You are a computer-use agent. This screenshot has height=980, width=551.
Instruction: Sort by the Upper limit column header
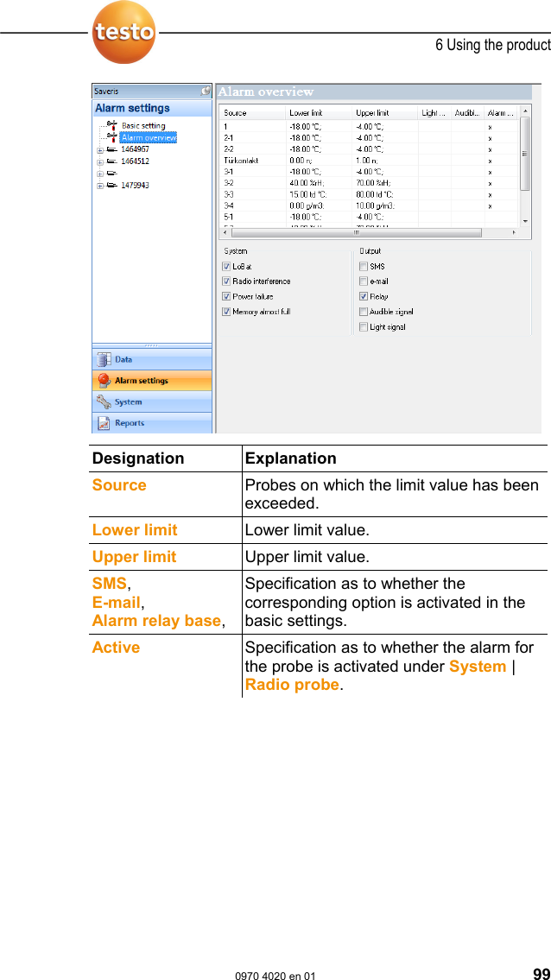coord(384,113)
